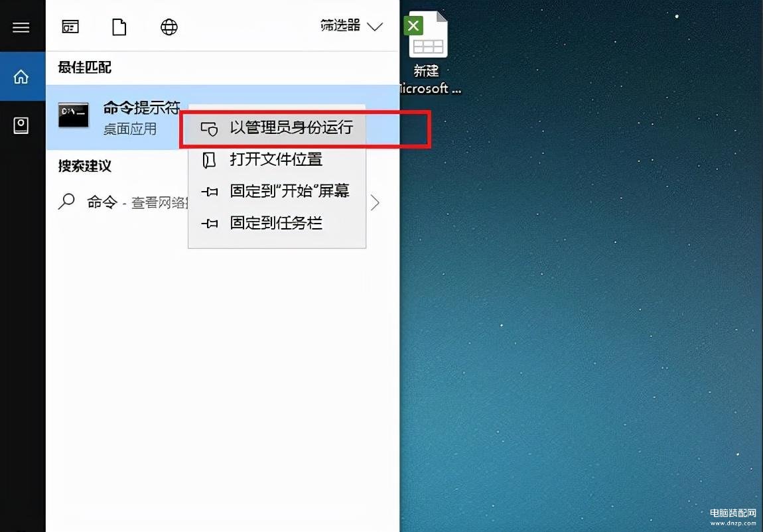This screenshot has width=763, height=532.
Task: Click the magnifier icon beside 命令
Action: 66,202
